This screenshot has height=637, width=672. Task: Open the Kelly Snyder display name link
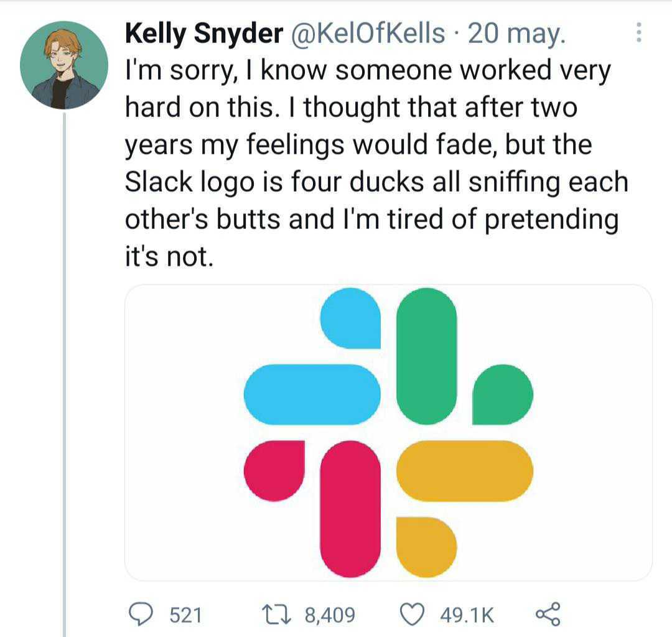tap(204, 34)
